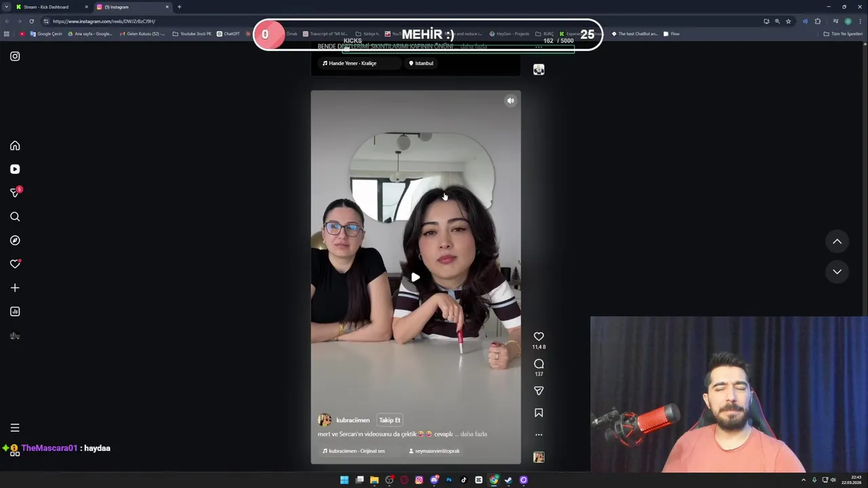
Task: Open browser zoom magnifier icon
Action: (777, 21)
